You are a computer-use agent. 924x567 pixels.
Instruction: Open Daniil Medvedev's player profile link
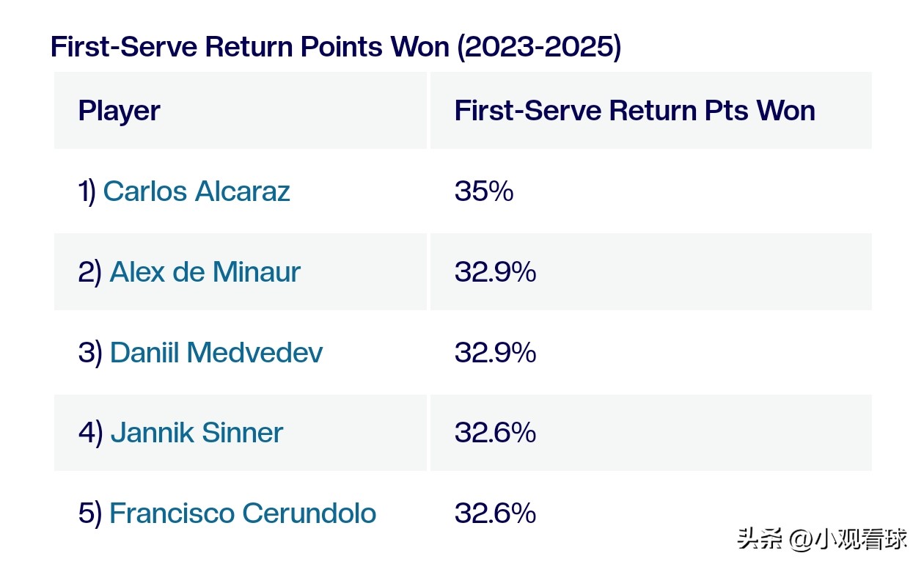(x=216, y=353)
